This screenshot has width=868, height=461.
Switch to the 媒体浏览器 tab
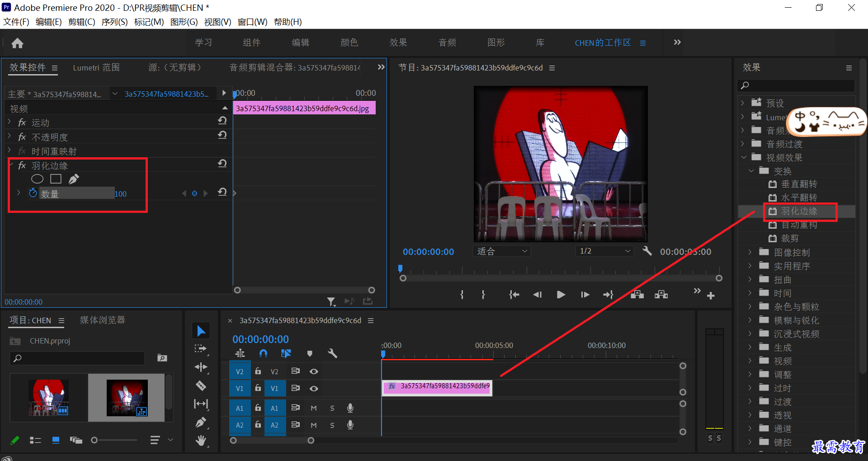point(103,320)
